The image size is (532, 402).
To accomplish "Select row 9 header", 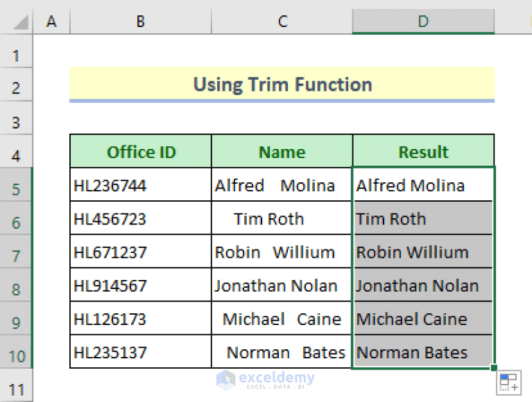I will pos(16,318).
